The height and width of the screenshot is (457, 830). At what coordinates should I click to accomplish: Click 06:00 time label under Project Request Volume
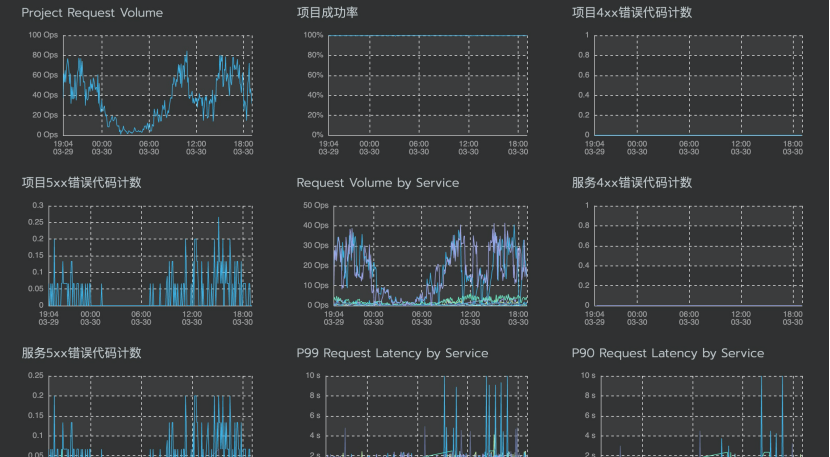coord(148,144)
